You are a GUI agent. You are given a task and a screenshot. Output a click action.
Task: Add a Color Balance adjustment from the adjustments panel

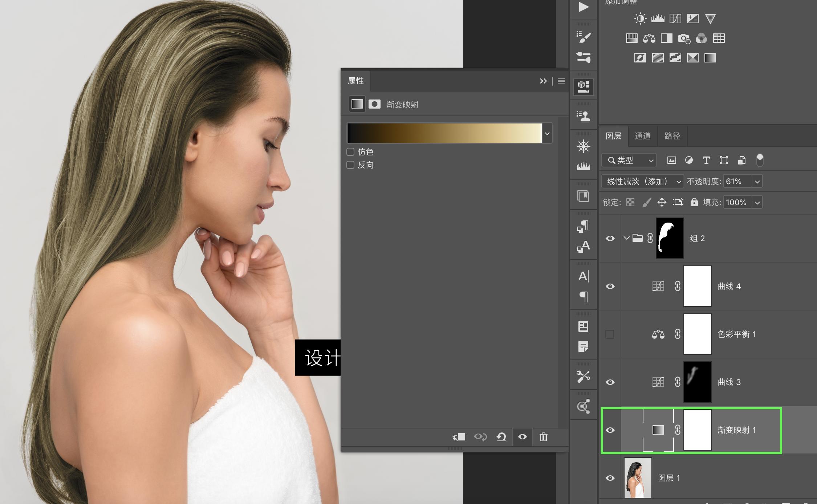(x=649, y=38)
